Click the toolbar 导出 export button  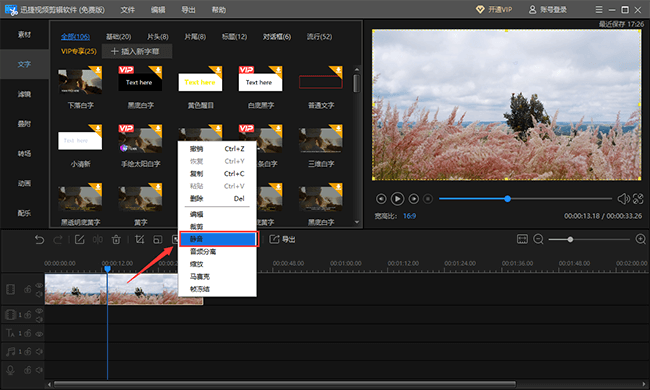click(282, 240)
